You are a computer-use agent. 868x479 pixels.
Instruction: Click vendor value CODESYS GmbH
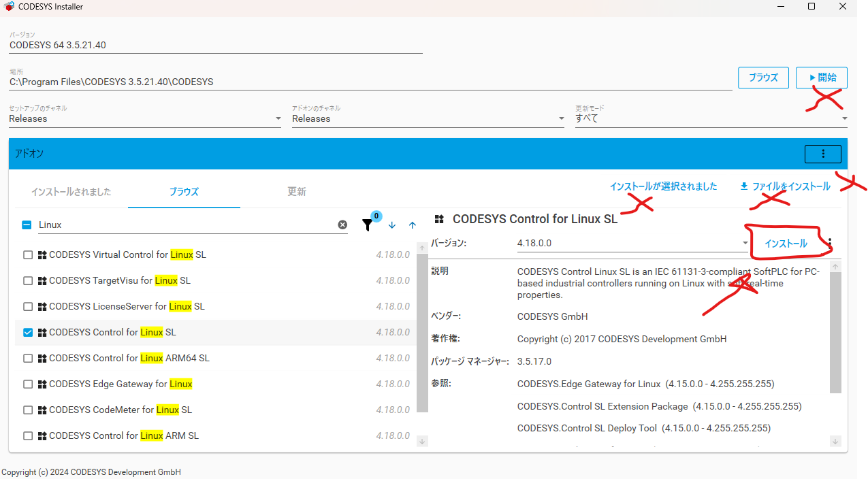pos(552,316)
